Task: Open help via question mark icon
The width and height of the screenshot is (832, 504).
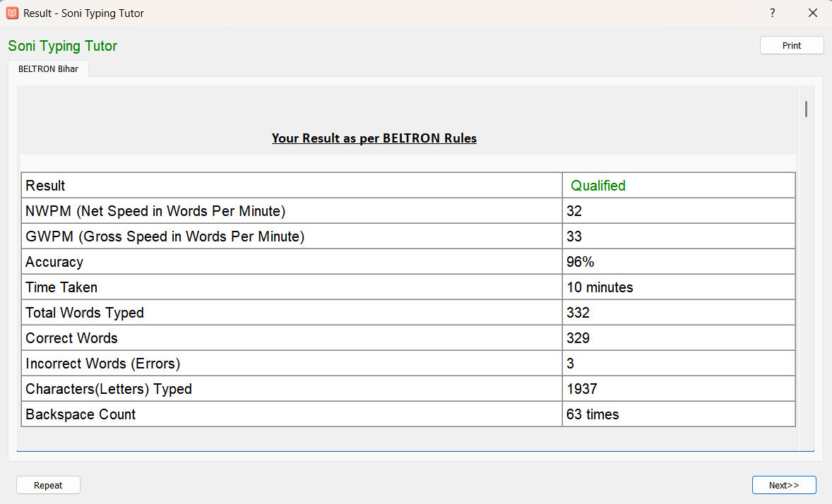Action: pos(773,13)
